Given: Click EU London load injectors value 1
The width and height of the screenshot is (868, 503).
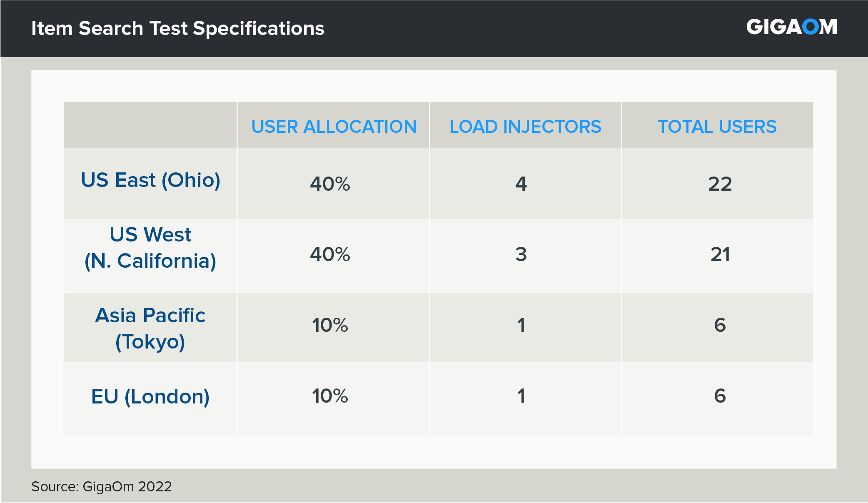Looking at the screenshot, I should [x=521, y=396].
